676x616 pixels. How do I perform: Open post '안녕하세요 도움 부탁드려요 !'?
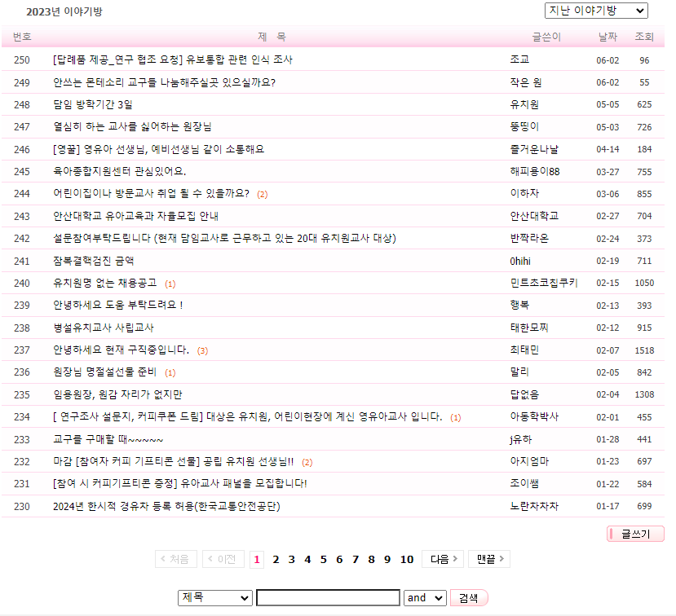(x=118, y=305)
